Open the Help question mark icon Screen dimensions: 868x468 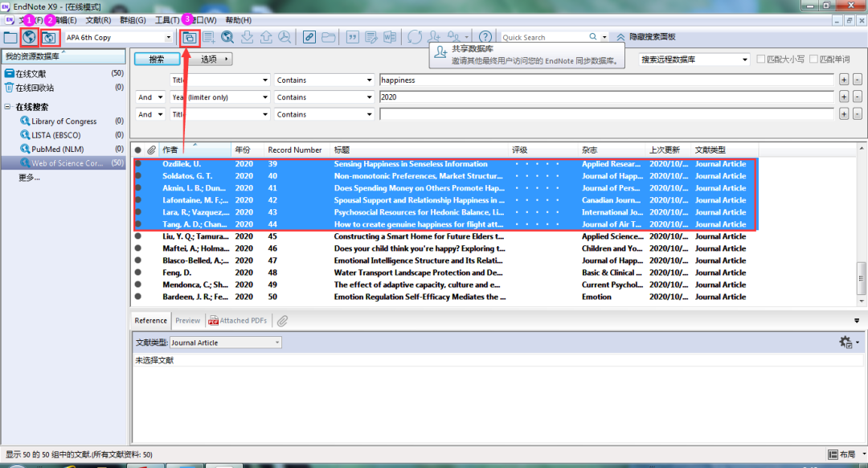[485, 36]
